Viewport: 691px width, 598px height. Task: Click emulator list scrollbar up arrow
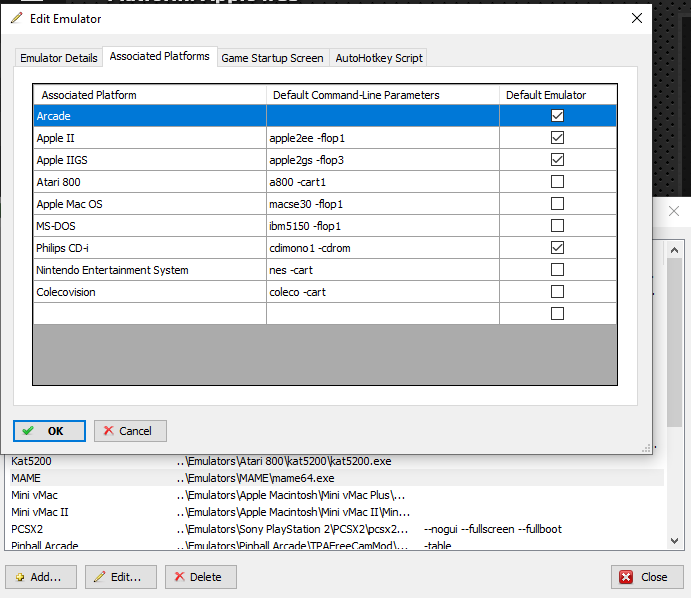(x=674, y=250)
